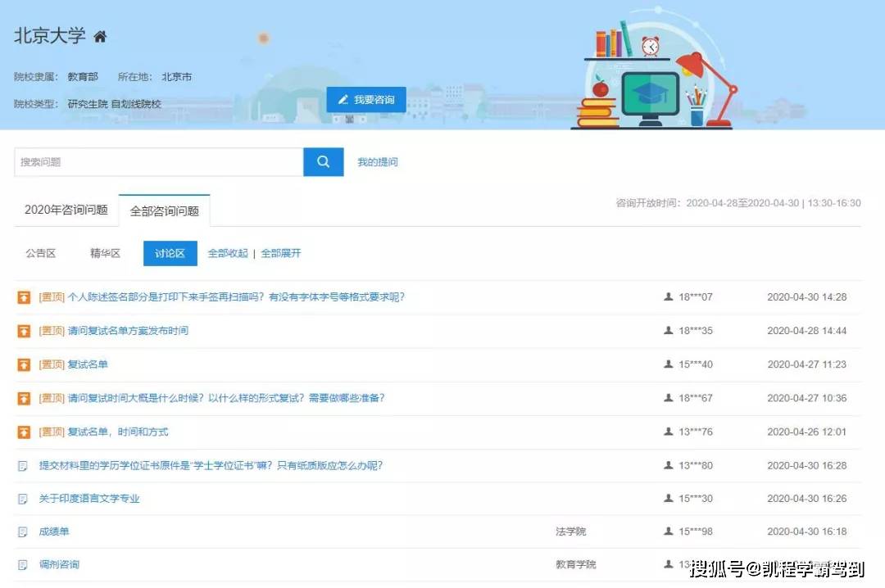The width and height of the screenshot is (885, 588).
Task: Open question 提交材料里的学历学位证书原件
Action: click(x=211, y=466)
